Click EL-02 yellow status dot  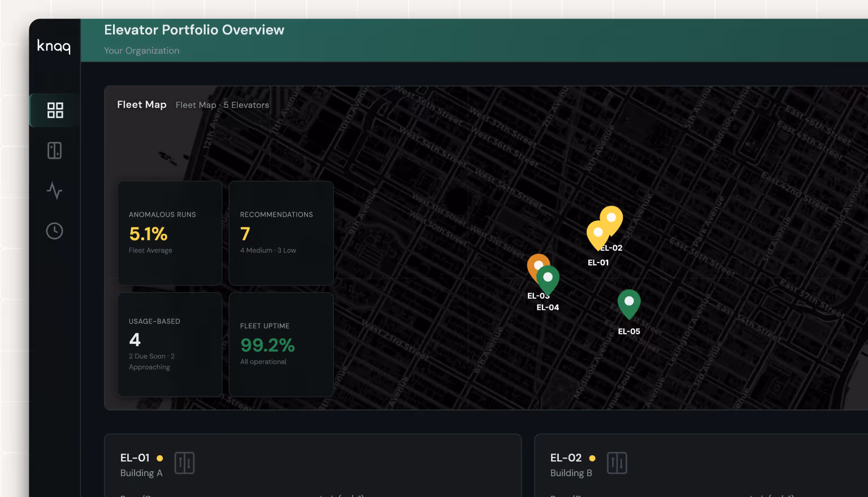[x=592, y=459]
